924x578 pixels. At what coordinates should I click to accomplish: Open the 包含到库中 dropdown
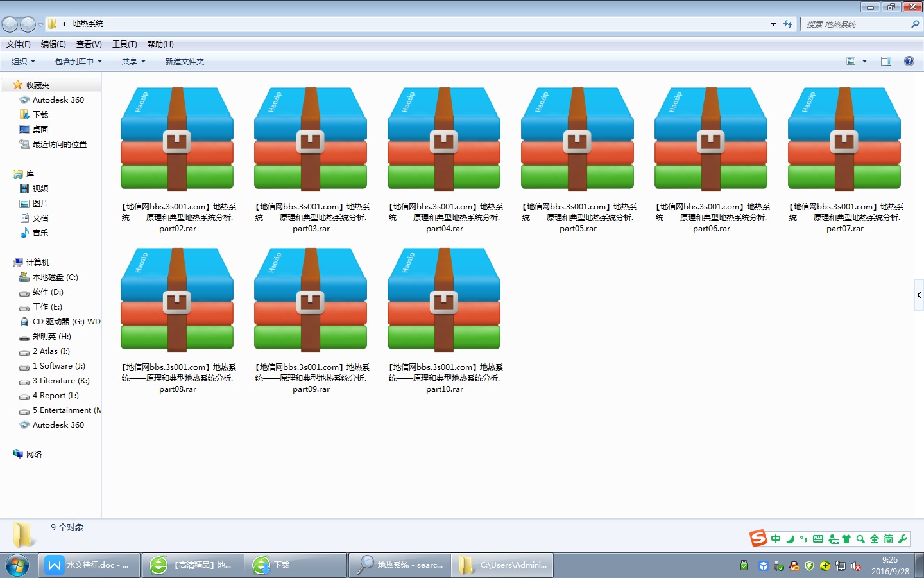78,61
